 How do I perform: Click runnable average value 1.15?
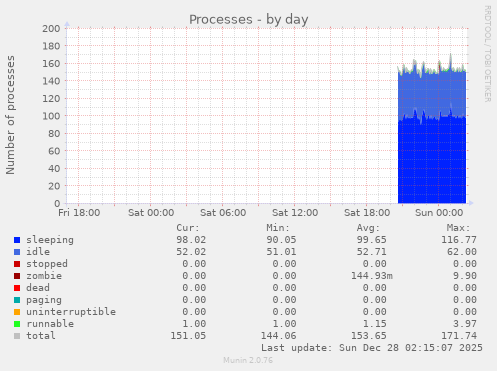pos(375,324)
